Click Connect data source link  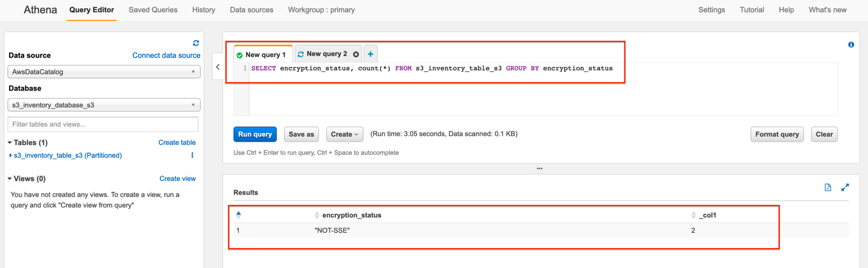coord(166,55)
